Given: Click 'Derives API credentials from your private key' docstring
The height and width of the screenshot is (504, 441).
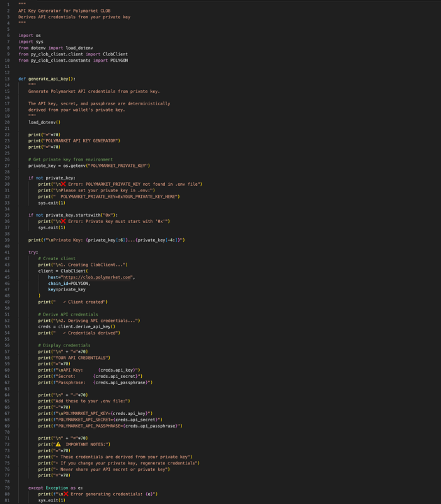Looking at the screenshot, I should [74, 17].
